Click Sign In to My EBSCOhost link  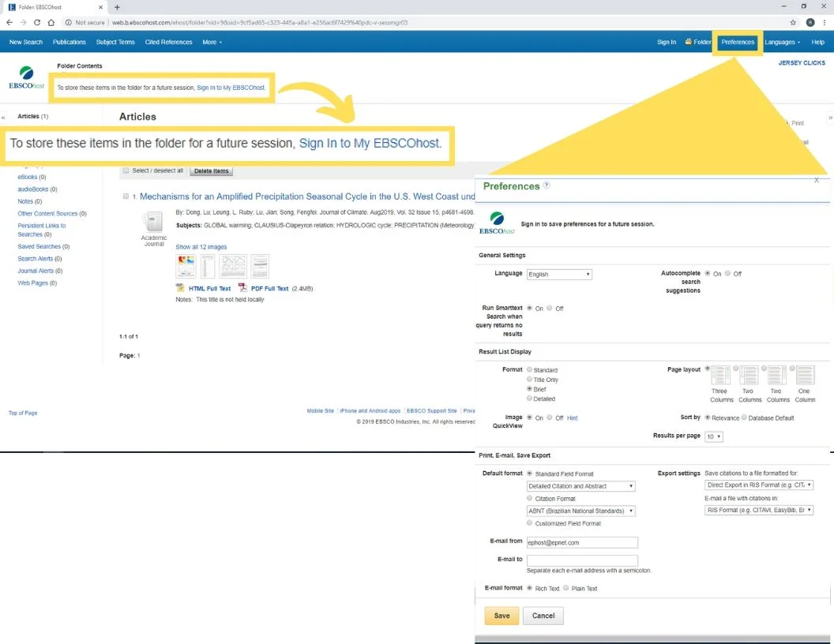click(231, 88)
